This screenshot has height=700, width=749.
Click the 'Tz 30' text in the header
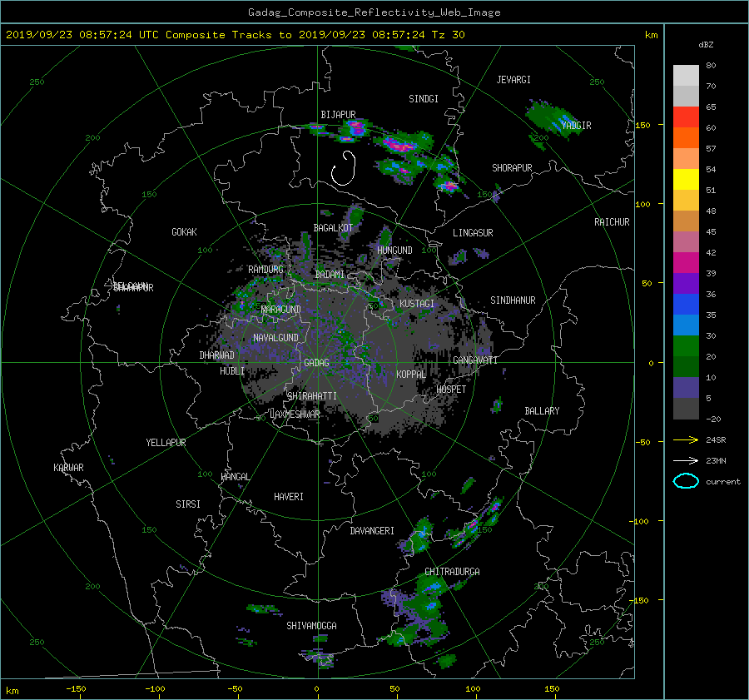(x=448, y=35)
